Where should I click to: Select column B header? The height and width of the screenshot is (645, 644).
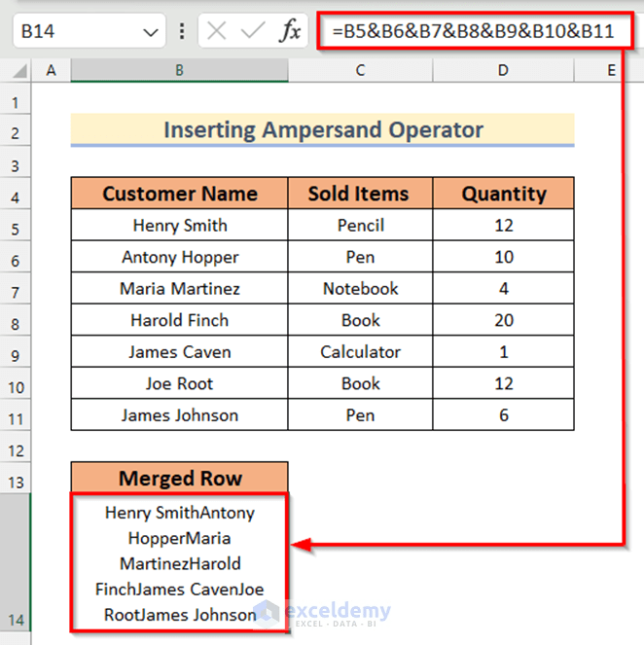pos(179,70)
